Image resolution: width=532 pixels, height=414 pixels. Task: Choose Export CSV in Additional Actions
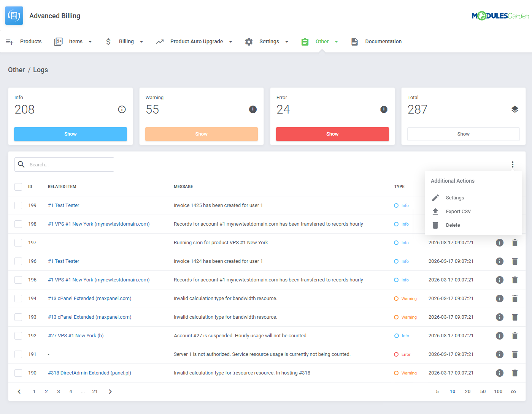coord(458,212)
